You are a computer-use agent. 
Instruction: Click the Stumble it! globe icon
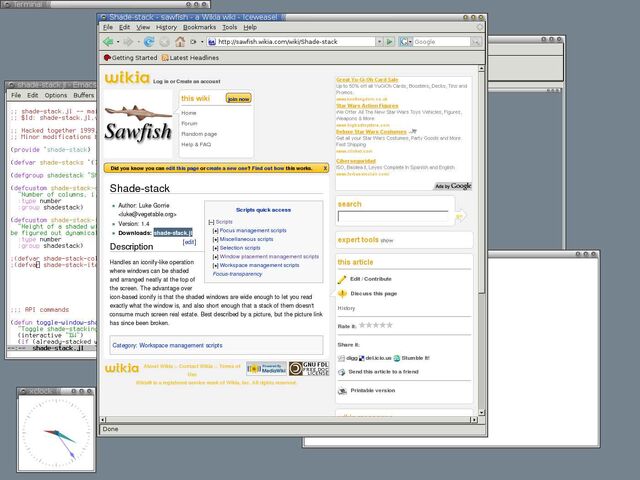click(397, 358)
